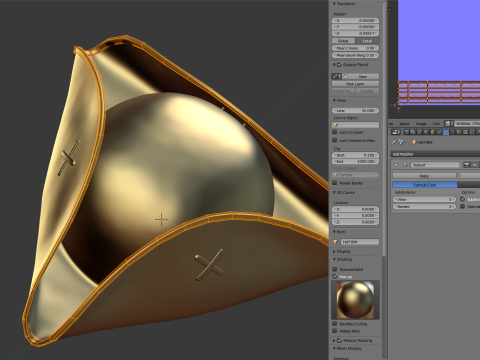
Task: Click the image browse icon in UV editor header
Action: pyautogui.click(x=448, y=123)
